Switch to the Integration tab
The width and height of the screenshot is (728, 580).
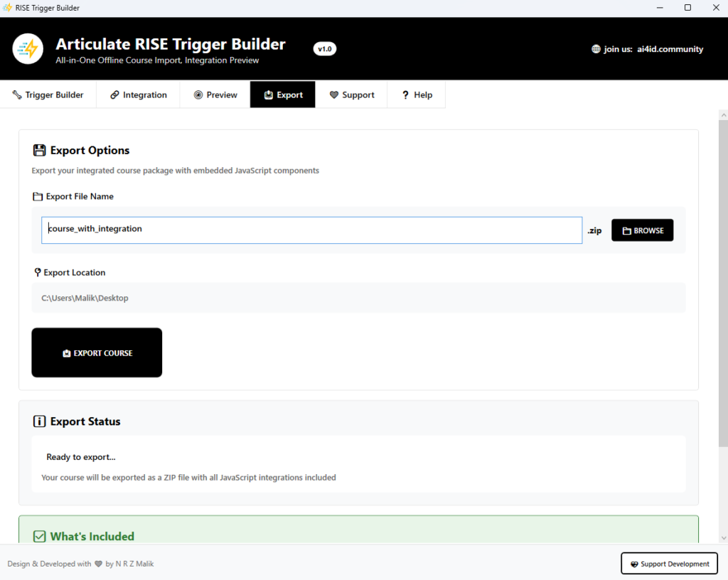click(x=139, y=95)
